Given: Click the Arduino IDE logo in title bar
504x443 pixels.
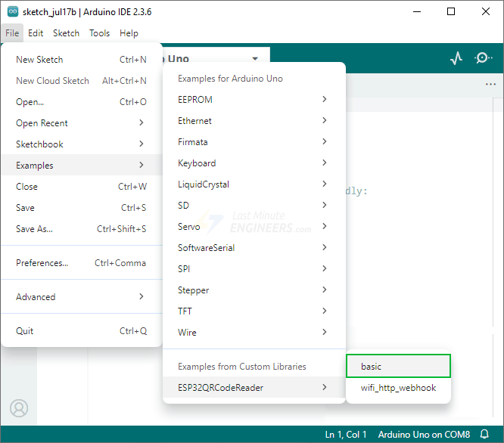Looking at the screenshot, I should pos(13,11).
